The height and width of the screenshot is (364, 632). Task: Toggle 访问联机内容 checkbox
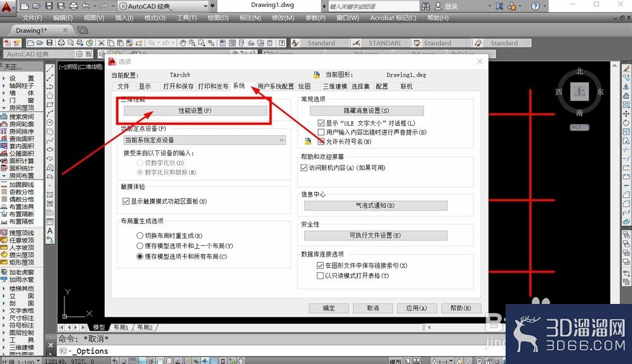pos(304,167)
